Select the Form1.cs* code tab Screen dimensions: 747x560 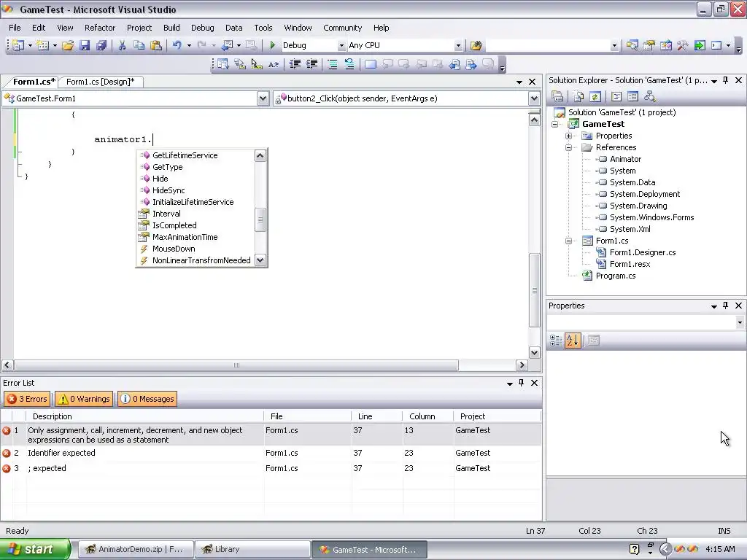[34, 82]
